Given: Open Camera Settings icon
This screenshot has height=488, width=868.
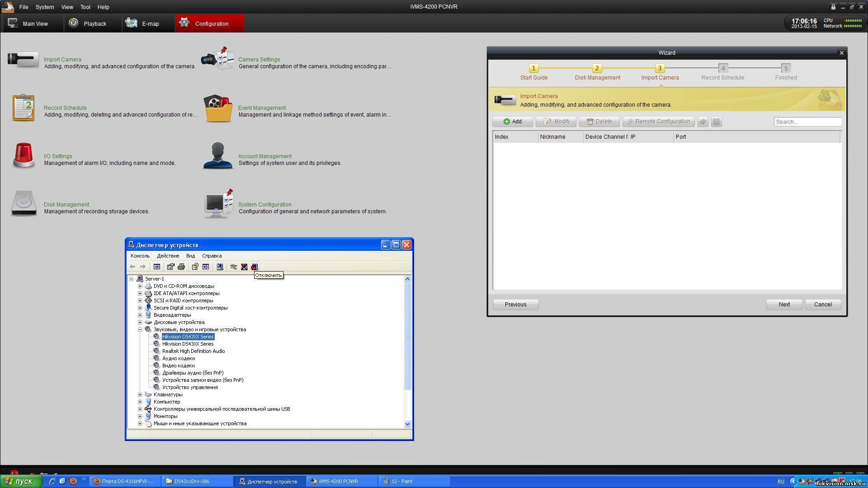Looking at the screenshot, I should 218,58.
